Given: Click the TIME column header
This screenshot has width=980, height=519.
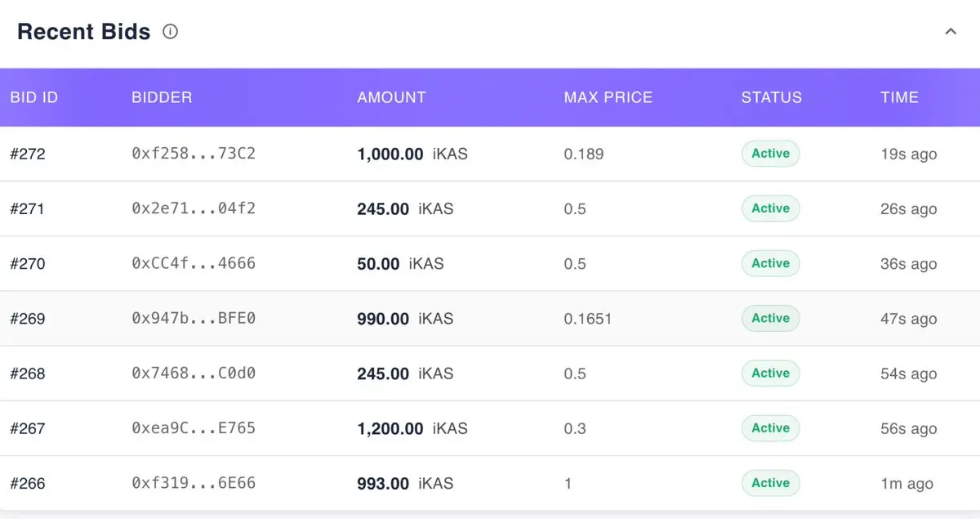Looking at the screenshot, I should 899,97.
